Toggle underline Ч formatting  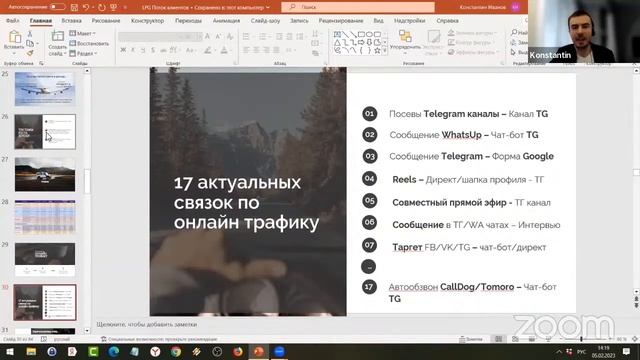point(143,50)
